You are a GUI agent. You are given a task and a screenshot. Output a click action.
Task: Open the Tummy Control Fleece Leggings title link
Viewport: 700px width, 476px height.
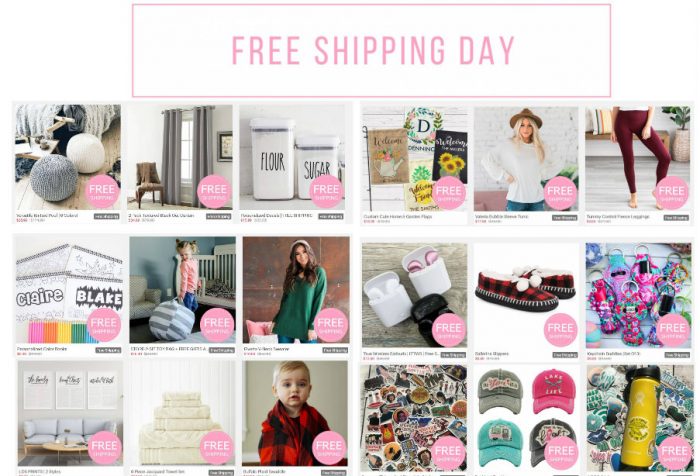pyautogui.click(x=618, y=217)
